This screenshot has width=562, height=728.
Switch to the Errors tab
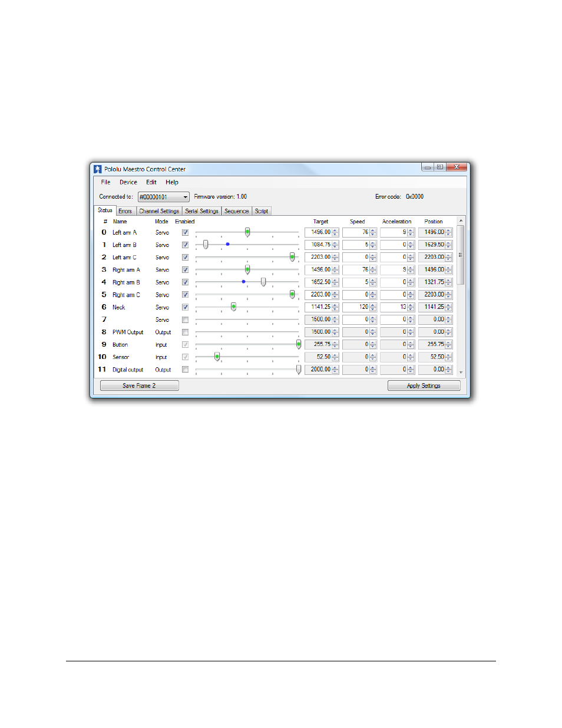(x=125, y=211)
